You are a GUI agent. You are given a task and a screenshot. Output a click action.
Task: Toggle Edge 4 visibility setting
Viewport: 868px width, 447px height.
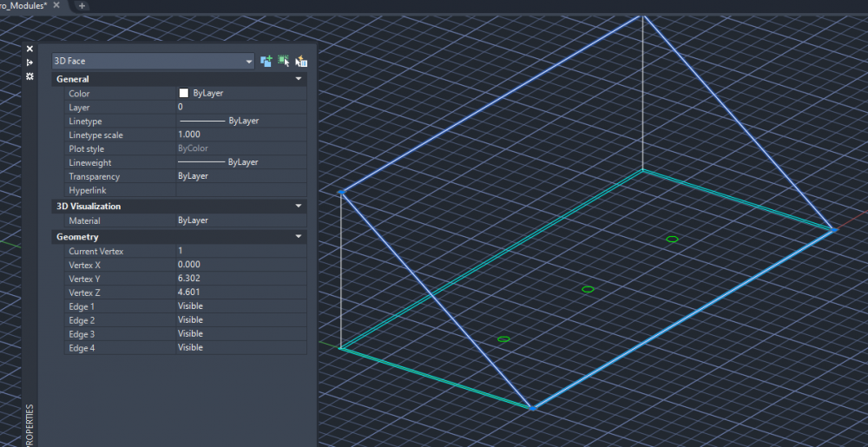tap(240, 348)
